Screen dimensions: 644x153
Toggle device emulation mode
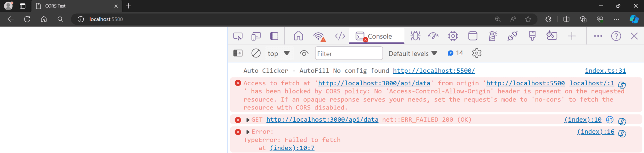click(x=256, y=36)
